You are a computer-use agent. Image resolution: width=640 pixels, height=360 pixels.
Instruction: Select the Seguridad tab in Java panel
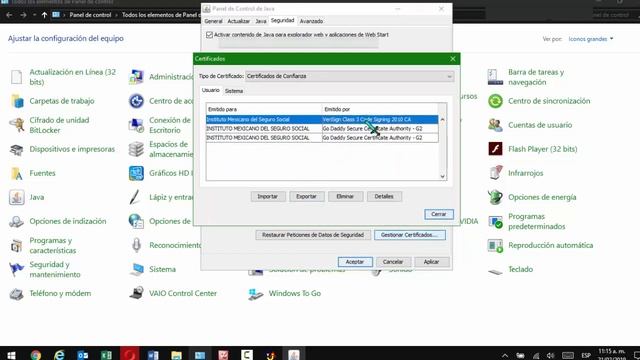coord(282,20)
